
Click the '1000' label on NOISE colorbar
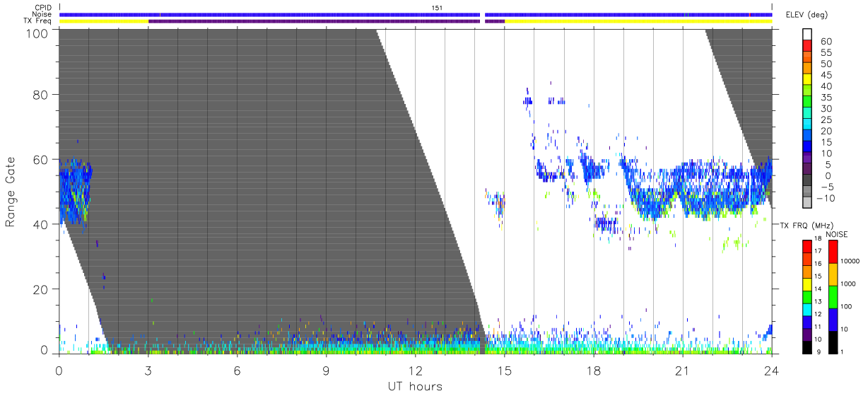tap(848, 285)
